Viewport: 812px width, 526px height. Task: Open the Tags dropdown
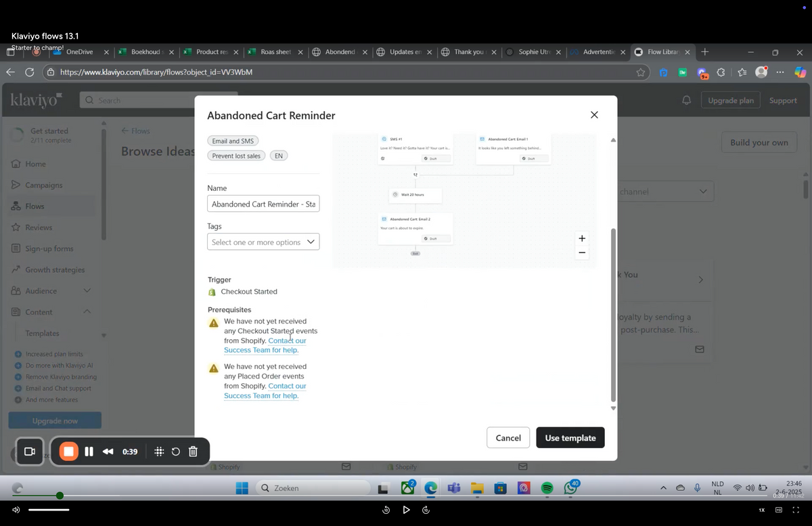click(x=263, y=242)
